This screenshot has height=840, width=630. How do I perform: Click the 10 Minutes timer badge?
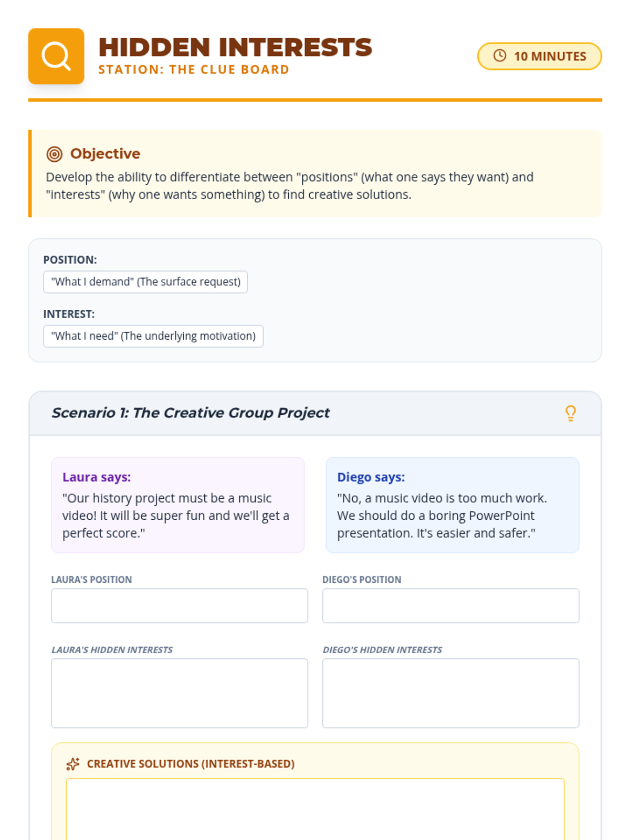point(539,56)
